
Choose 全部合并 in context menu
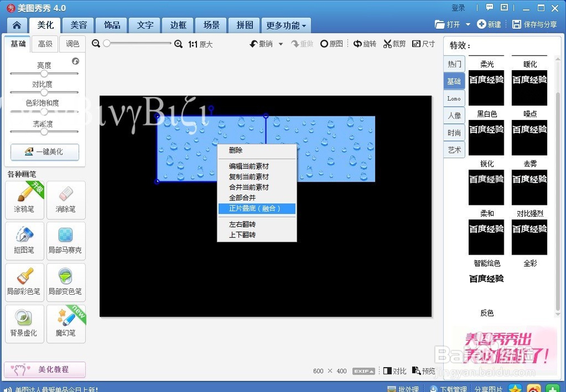coord(256,197)
